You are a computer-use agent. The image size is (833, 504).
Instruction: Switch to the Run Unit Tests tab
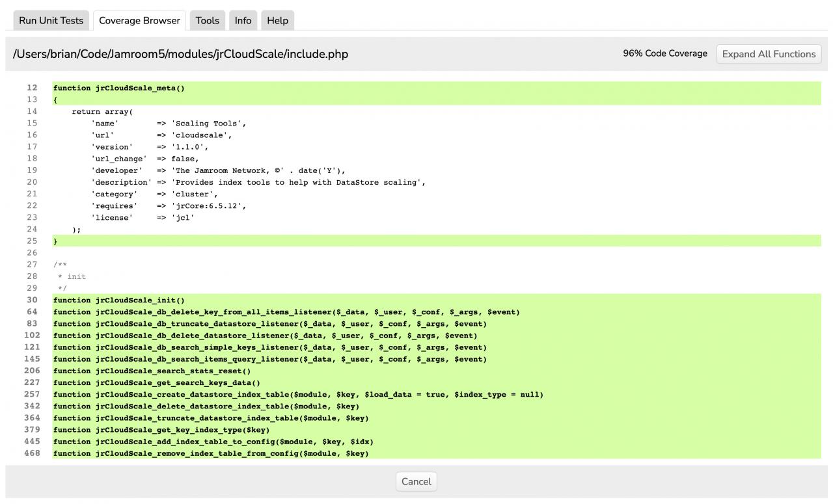tap(51, 20)
